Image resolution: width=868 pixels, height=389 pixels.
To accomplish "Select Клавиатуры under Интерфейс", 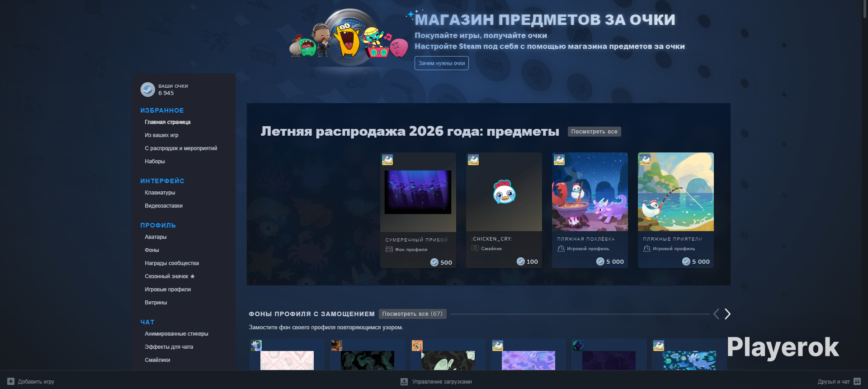I will pos(160,193).
